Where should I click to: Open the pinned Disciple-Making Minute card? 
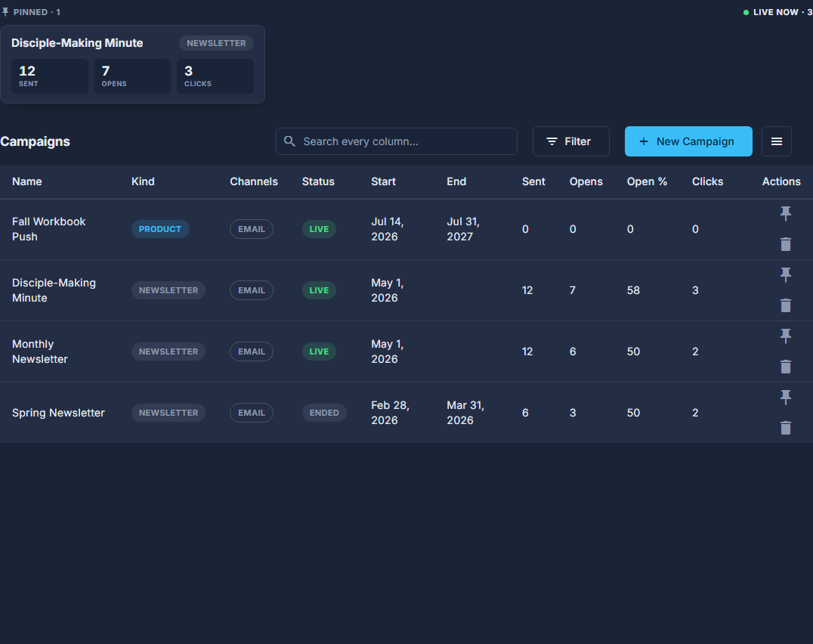click(x=132, y=64)
